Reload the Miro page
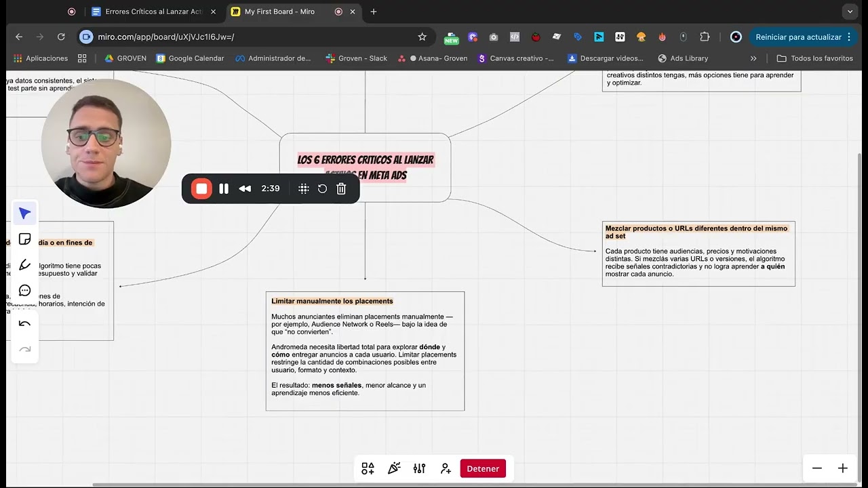 coord(61,37)
